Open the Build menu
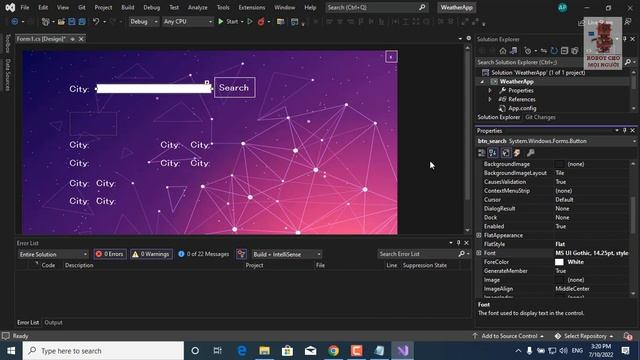The height and width of the screenshot is (360, 640). tap(128, 7)
